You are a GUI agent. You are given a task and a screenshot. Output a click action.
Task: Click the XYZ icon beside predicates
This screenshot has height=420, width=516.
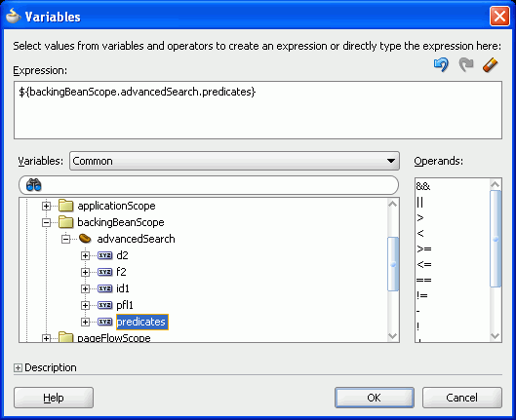pyautogui.click(x=105, y=322)
